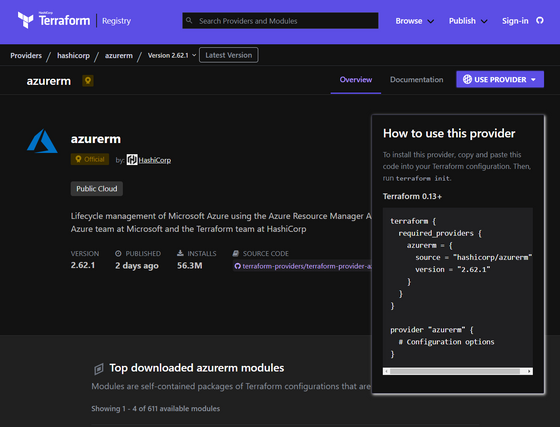Click the Azure triangle logo
The image size is (560, 427).
[x=42, y=141]
